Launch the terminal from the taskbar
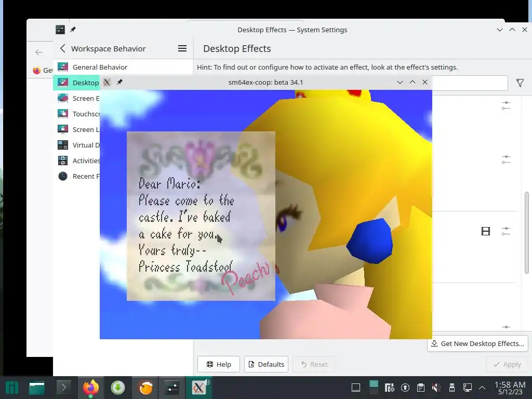This screenshot has height=399, width=532. tap(63, 388)
